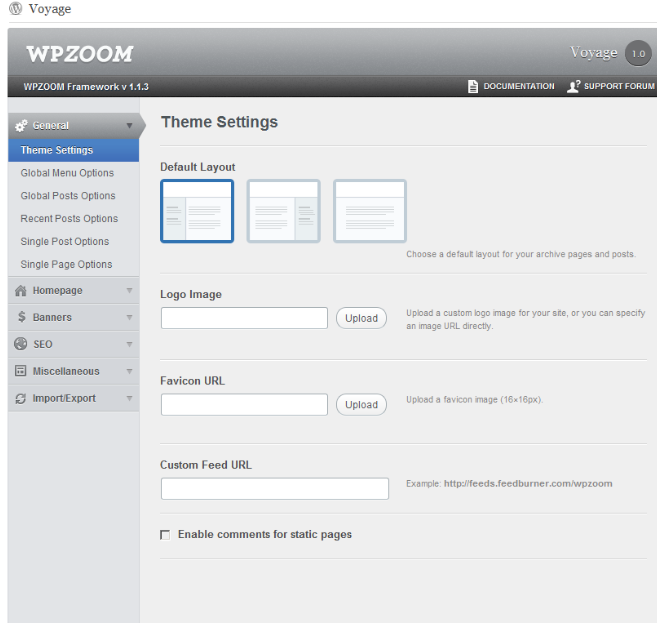Image resolution: width=657 pixels, height=623 pixels.
Task: Click the 'Default Layout' heading
Action: (197, 167)
